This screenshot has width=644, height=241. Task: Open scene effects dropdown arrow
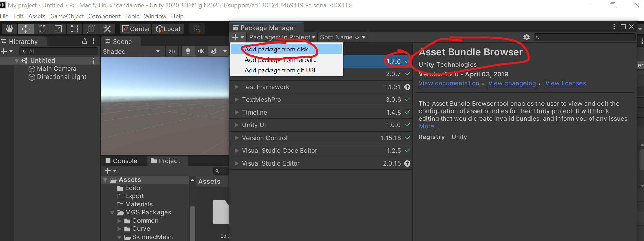(x=225, y=51)
